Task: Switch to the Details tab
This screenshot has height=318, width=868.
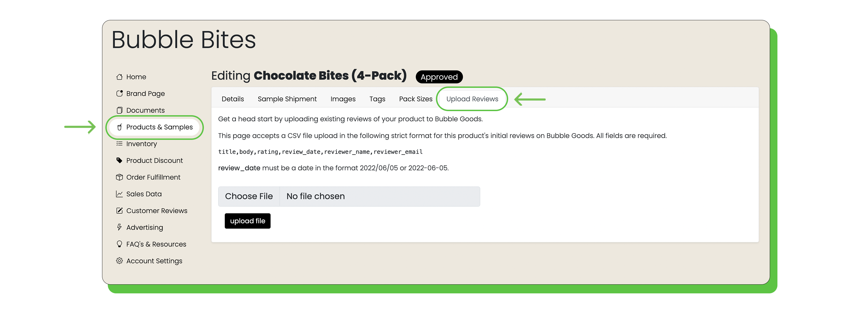Action: (233, 99)
